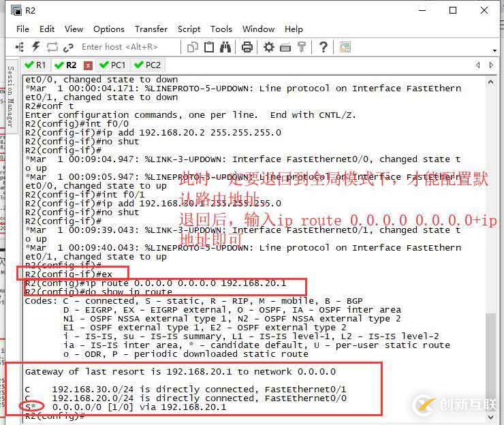Viewport: 504px width, 425px height.
Task: Select the R2 session tab
Action: click(x=66, y=65)
